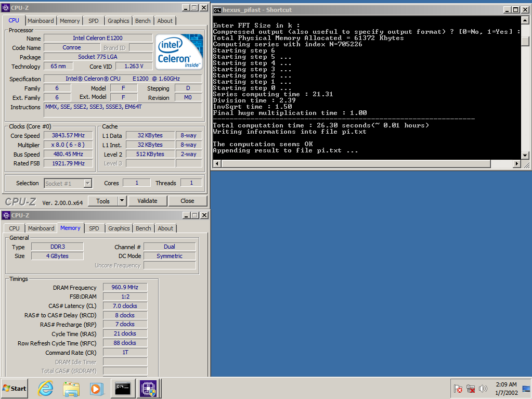Click the Start button
The image size is (532, 399).
14,389
